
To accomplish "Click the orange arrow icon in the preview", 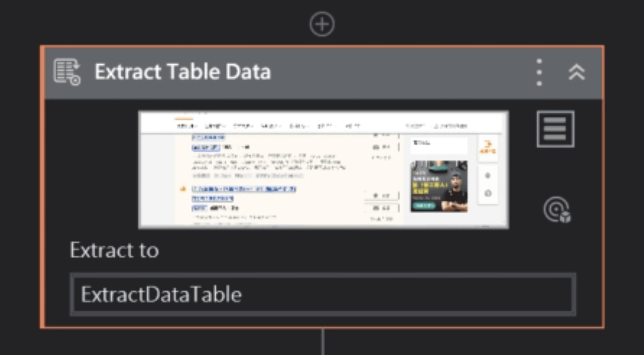I will pos(488,146).
